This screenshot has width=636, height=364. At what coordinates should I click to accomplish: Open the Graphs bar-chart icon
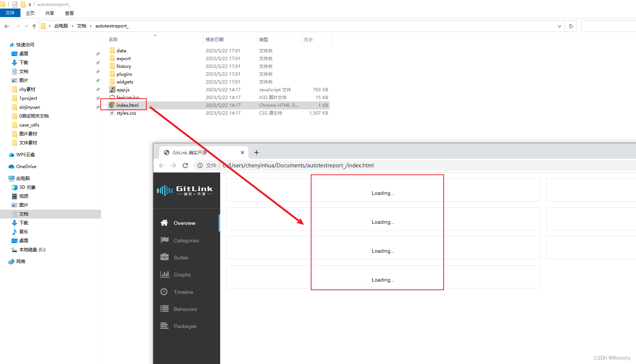point(164,274)
